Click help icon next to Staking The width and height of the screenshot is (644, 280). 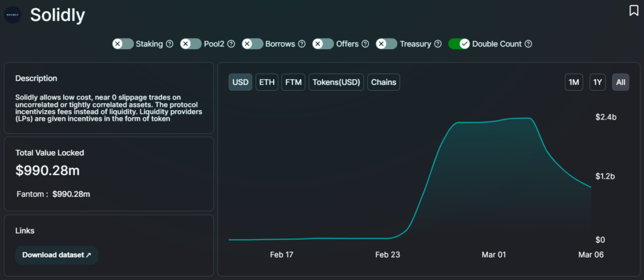tap(169, 44)
